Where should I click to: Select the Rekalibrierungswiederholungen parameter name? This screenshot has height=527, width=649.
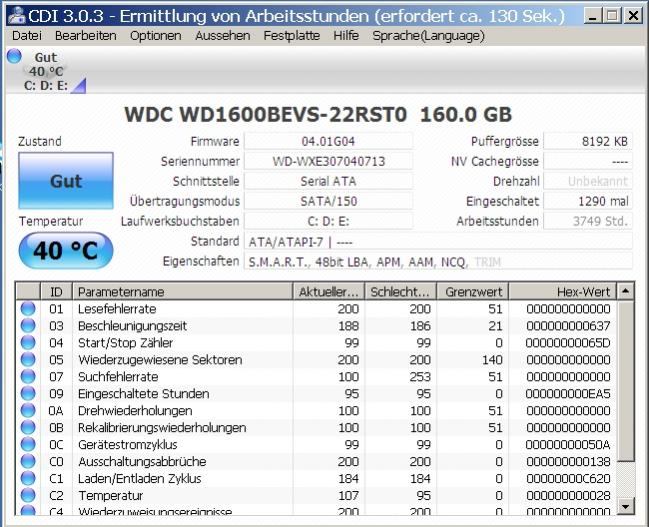[x=162, y=428]
